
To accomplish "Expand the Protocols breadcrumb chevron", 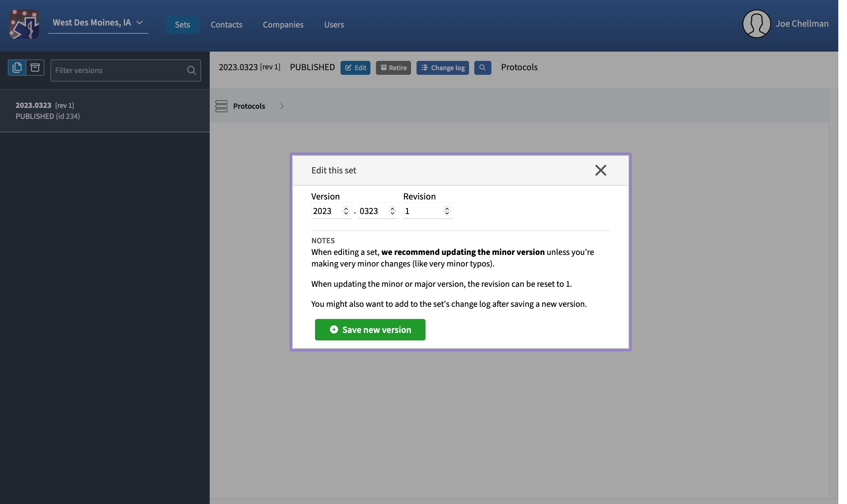I will 282,106.
